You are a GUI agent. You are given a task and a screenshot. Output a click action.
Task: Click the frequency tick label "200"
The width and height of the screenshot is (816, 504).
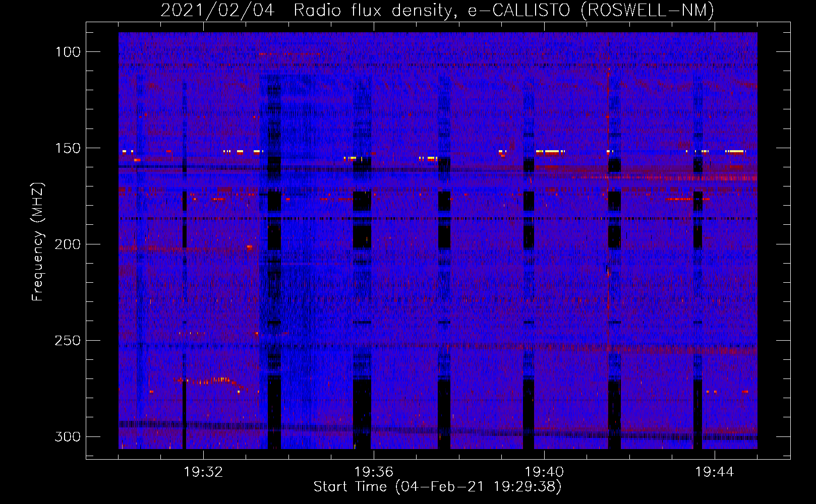coord(68,244)
